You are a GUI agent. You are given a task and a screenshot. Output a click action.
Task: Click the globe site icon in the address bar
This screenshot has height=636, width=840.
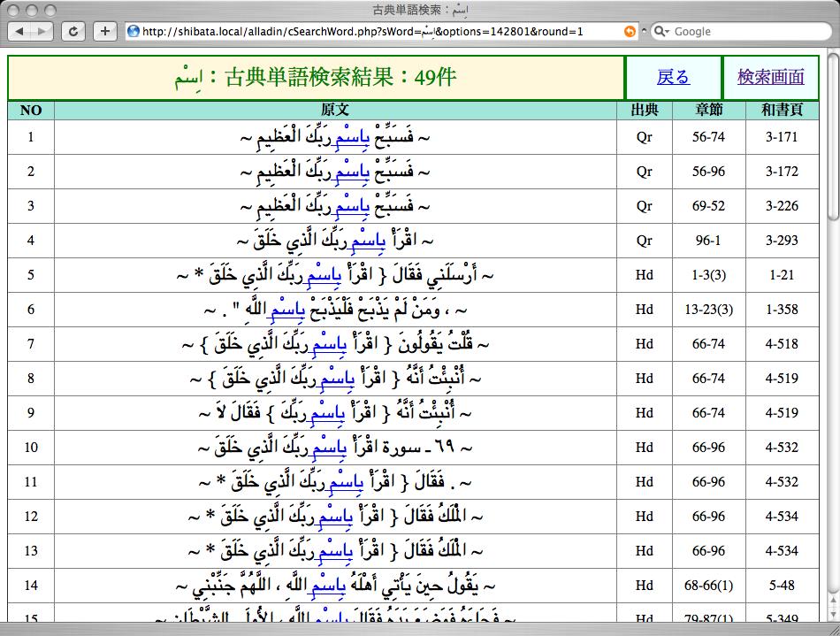[x=134, y=32]
